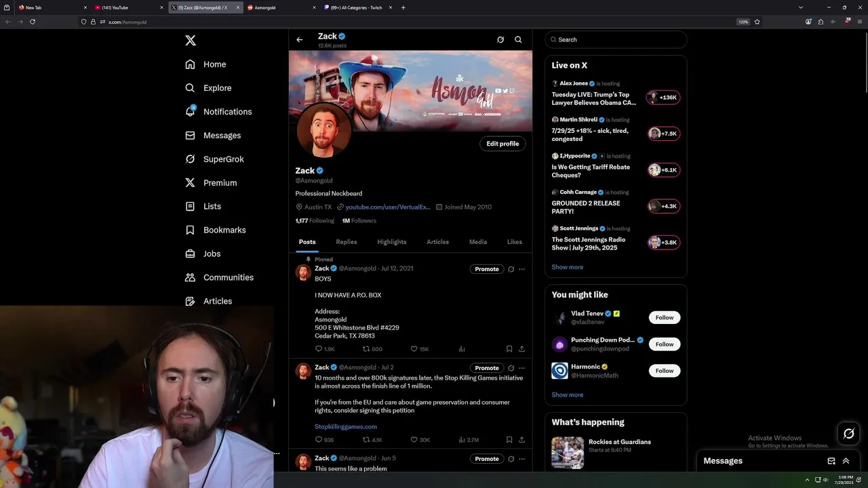Compose new message in Messages drawer
This screenshot has height=488, width=868.
click(x=831, y=461)
